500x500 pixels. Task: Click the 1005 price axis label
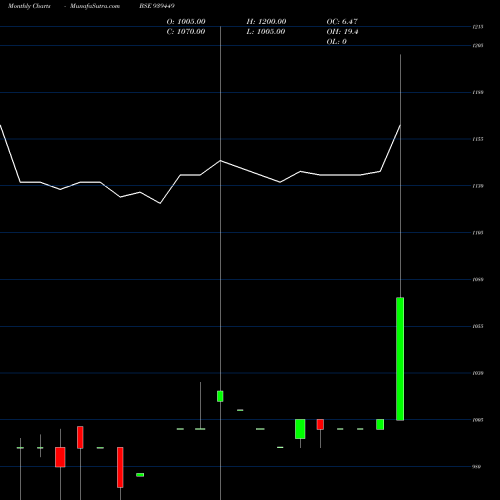pyautogui.click(x=478, y=420)
